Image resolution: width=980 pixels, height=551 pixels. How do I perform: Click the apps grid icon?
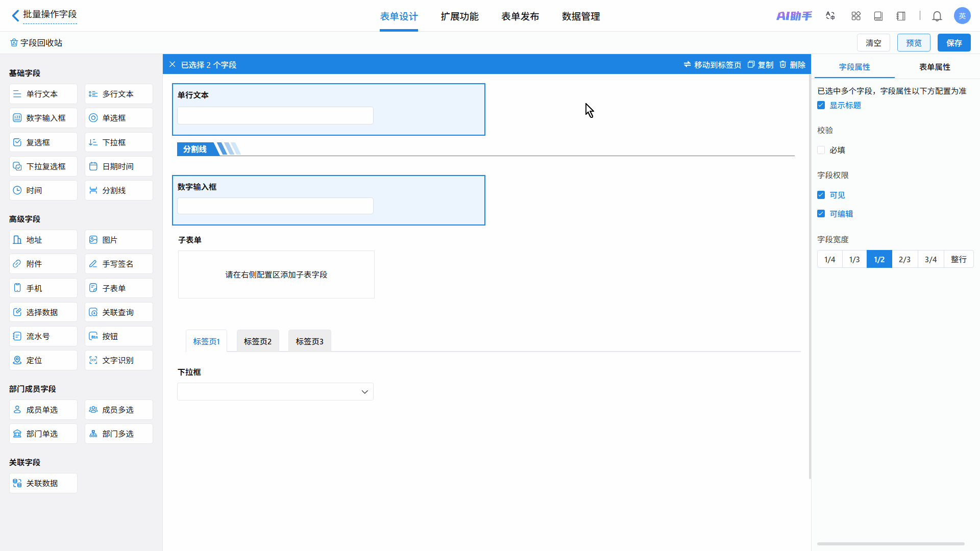[x=856, y=16]
